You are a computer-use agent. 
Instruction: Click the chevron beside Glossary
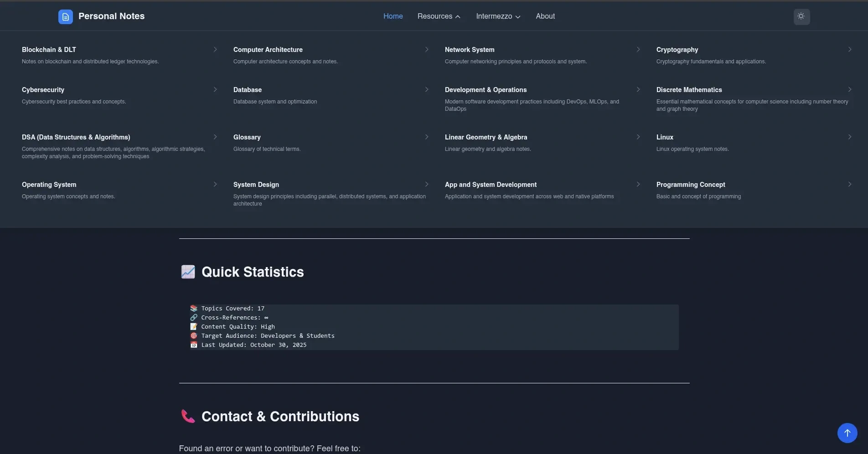coord(427,137)
